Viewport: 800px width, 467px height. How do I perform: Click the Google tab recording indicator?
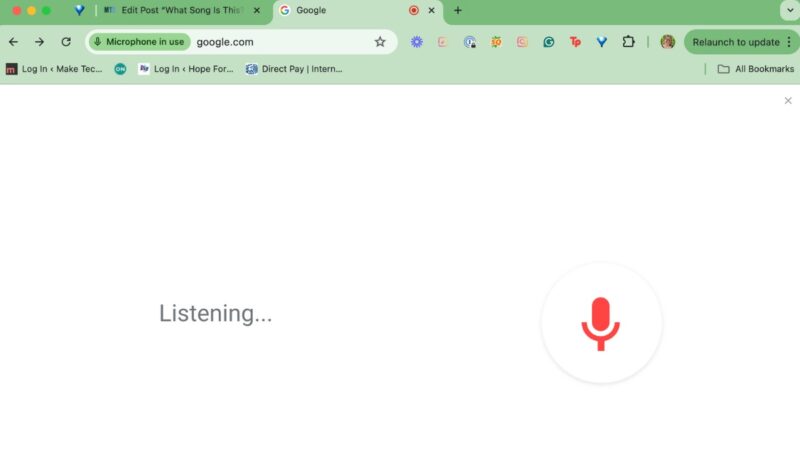pos(414,10)
